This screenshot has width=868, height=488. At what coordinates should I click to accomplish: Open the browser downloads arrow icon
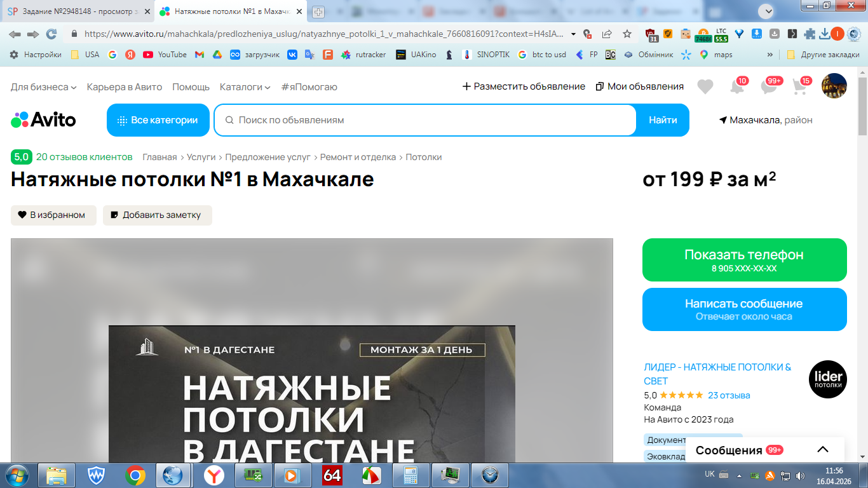(x=825, y=34)
